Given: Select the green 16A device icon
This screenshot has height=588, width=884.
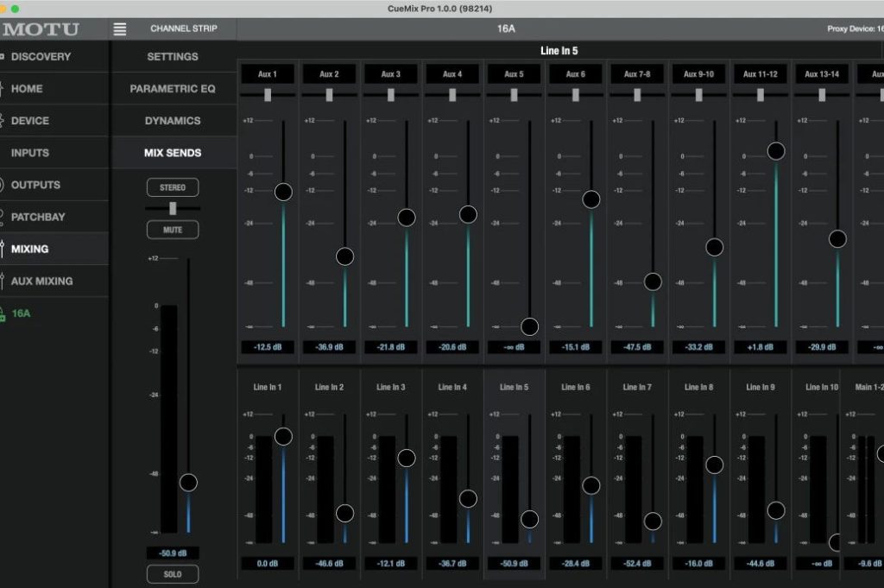Looking at the screenshot, I should (x=3, y=313).
